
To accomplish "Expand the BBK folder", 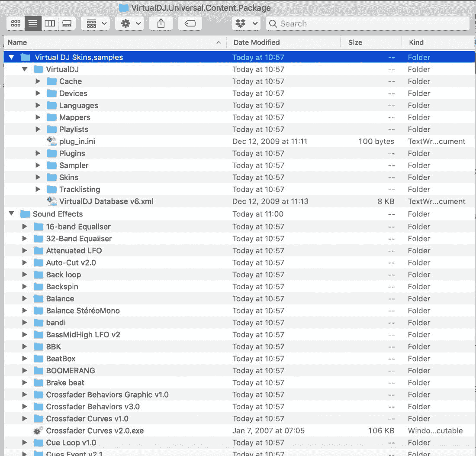I will [x=25, y=346].
